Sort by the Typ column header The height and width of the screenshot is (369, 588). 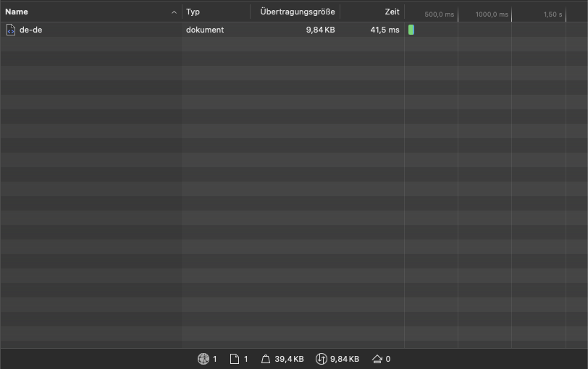coord(193,12)
